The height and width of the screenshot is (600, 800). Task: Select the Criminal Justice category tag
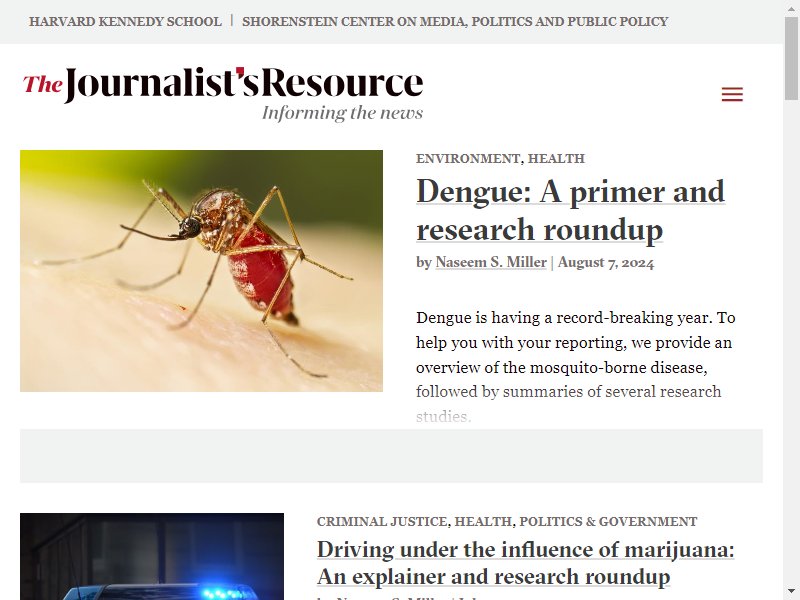(382, 521)
